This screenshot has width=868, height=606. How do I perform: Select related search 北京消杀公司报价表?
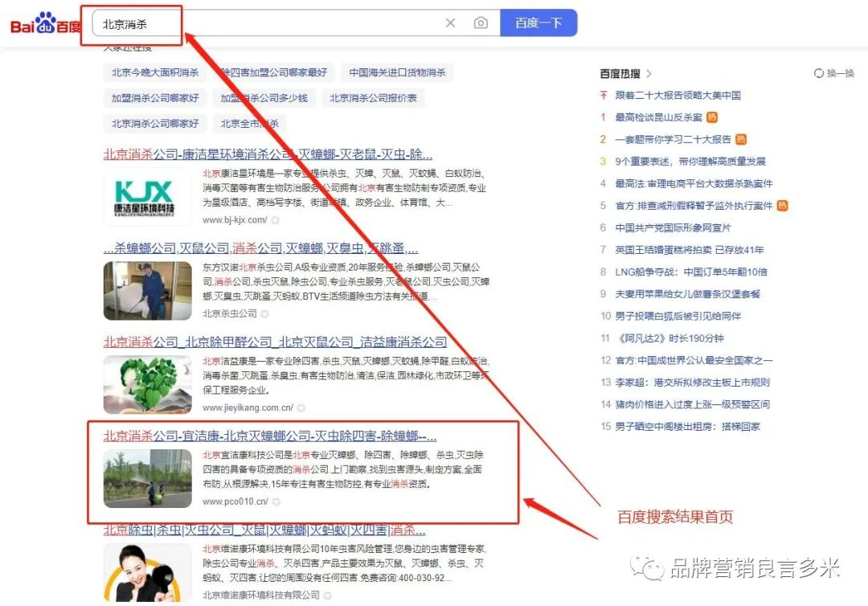tap(373, 98)
